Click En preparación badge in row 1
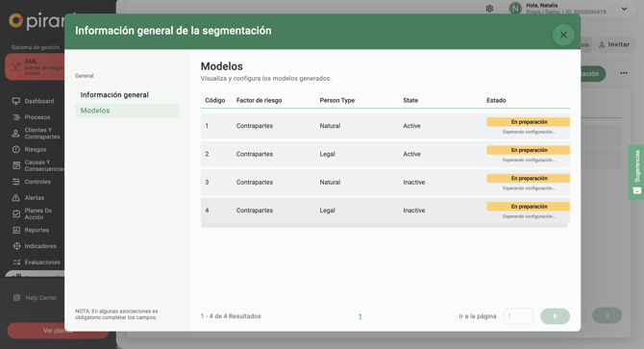The image size is (644, 349). coord(529,122)
